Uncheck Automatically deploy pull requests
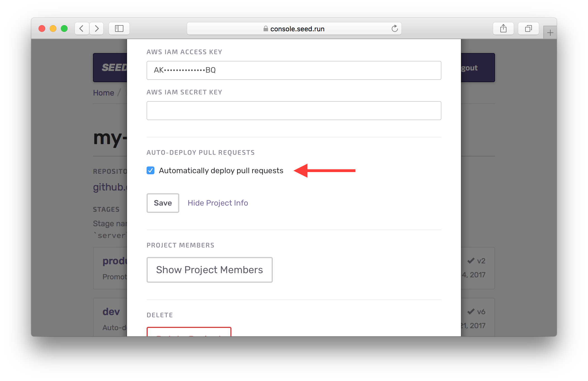Viewport: 588px width, 381px height. pyautogui.click(x=150, y=170)
